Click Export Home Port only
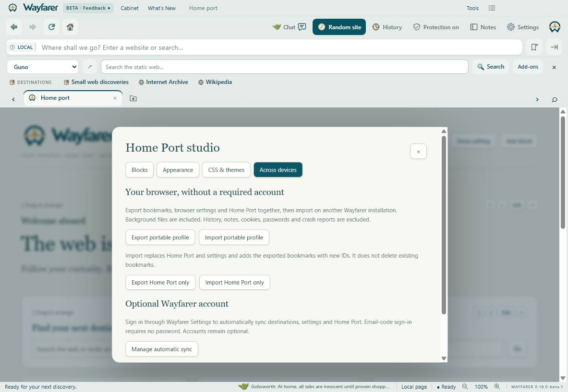 coord(160,282)
